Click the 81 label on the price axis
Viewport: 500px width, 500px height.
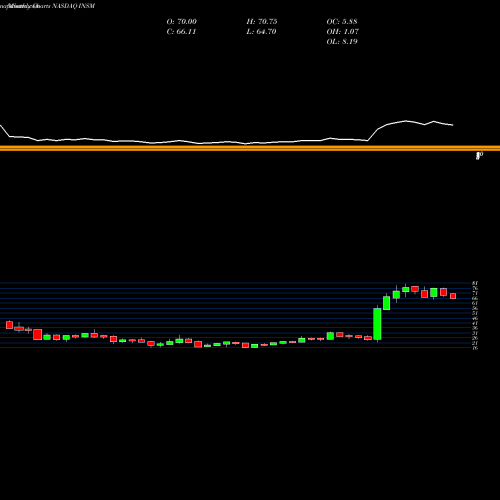pos(475,283)
